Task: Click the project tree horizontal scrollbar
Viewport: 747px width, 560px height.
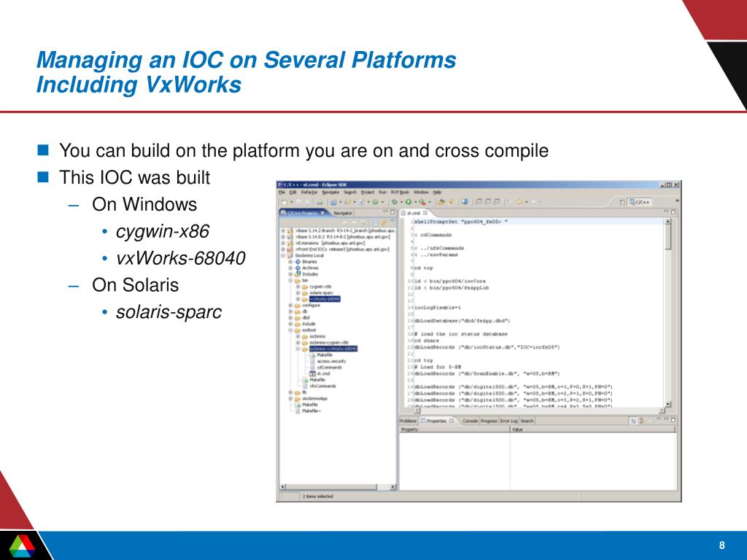Action: [x=338, y=486]
